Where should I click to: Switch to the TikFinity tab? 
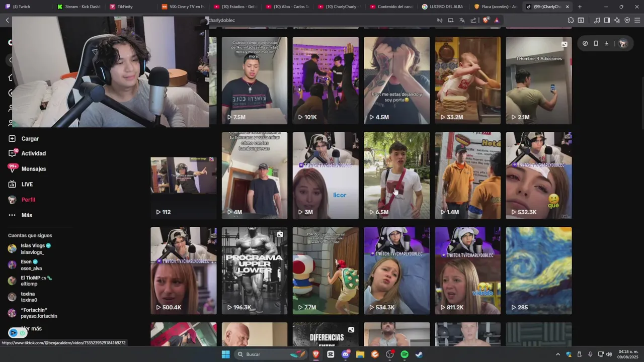pos(131,7)
